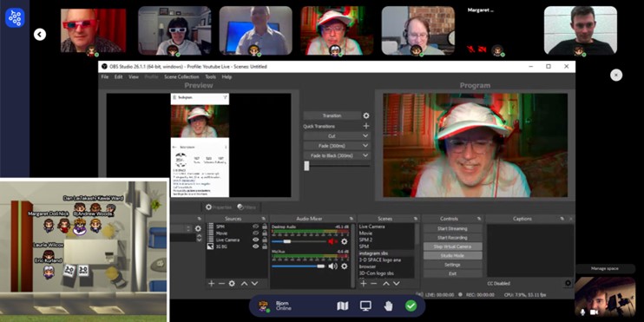Open Desktop Audio settings gear
Screen dimensions: 644x322
[x=345, y=241]
